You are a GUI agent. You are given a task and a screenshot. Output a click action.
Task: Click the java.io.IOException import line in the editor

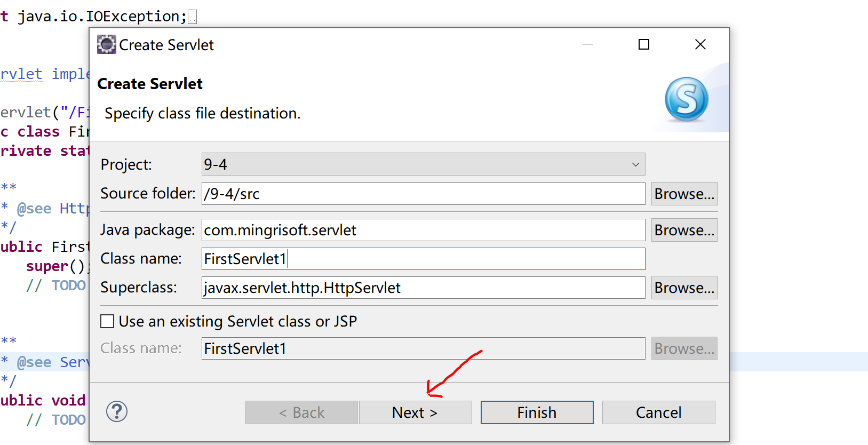(x=101, y=17)
